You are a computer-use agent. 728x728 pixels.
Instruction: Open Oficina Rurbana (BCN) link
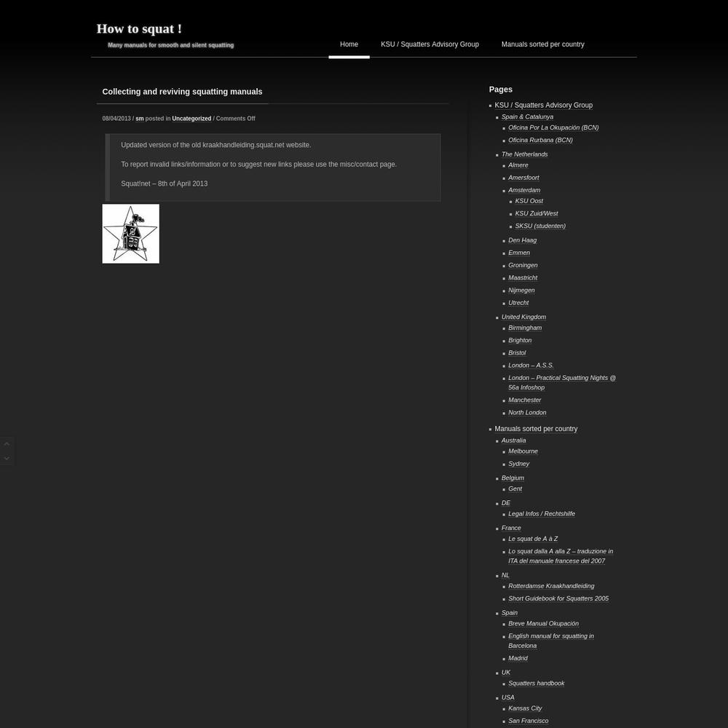click(540, 141)
